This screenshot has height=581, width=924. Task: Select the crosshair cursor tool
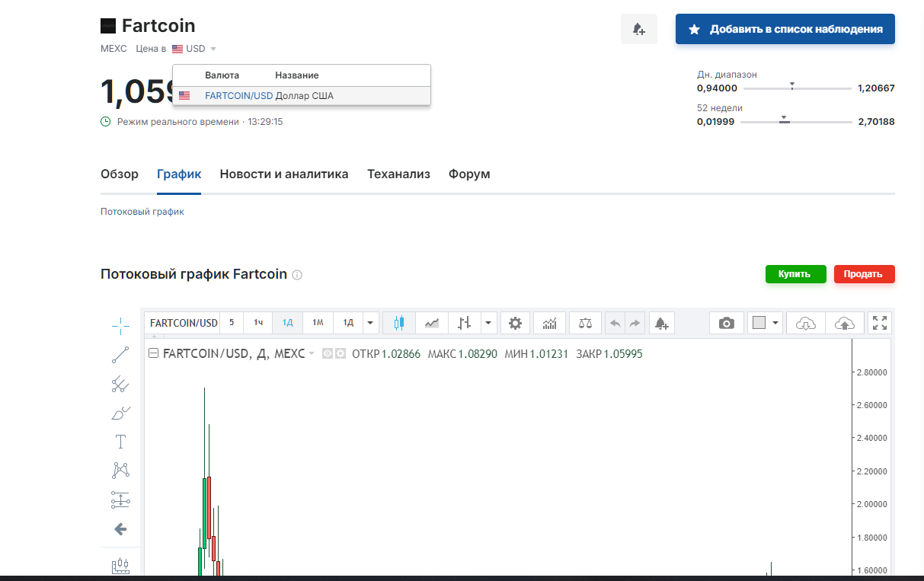click(x=120, y=326)
